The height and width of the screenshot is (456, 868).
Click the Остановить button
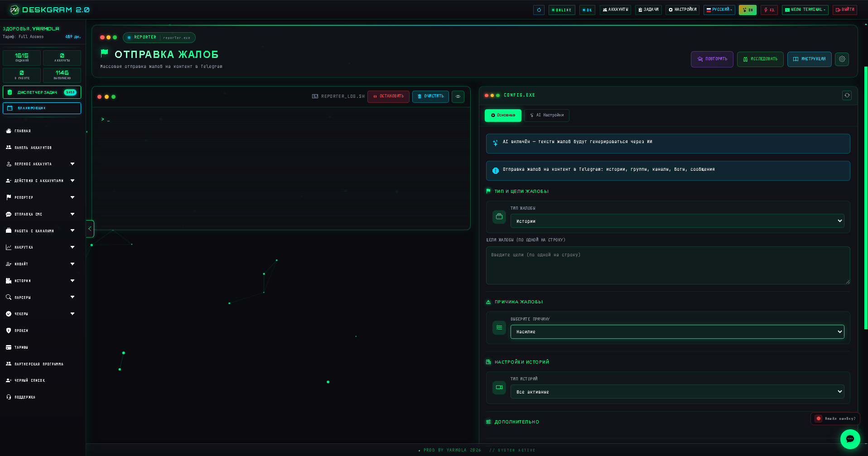click(x=388, y=96)
